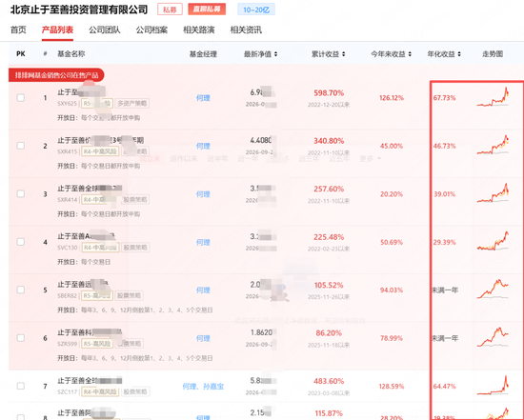Image resolution: width=524 pixels, height=420 pixels.
Task: Open fund manager 何理 link in row 1
Action: (203, 98)
